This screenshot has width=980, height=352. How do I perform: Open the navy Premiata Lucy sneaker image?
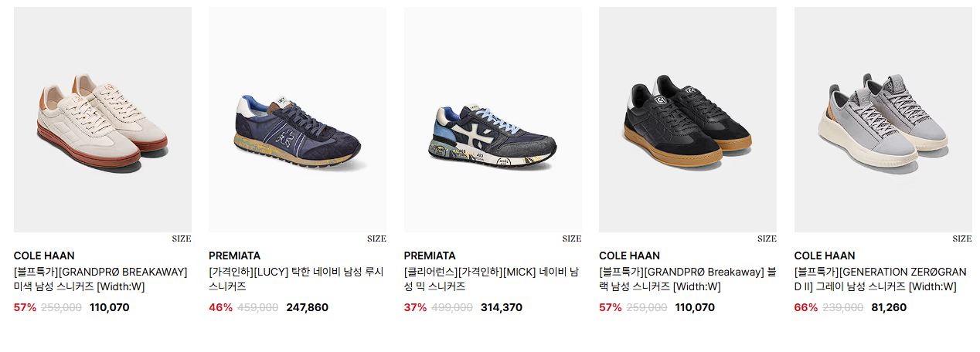click(298, 120)
